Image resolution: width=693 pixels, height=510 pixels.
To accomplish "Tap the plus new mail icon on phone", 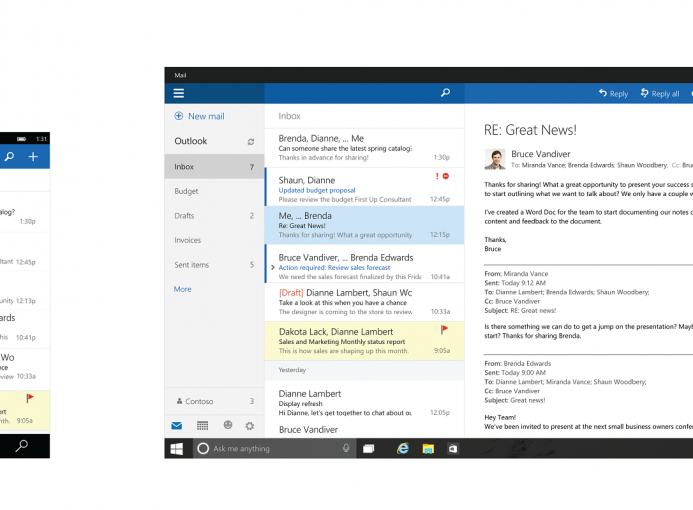I will 33,157.
